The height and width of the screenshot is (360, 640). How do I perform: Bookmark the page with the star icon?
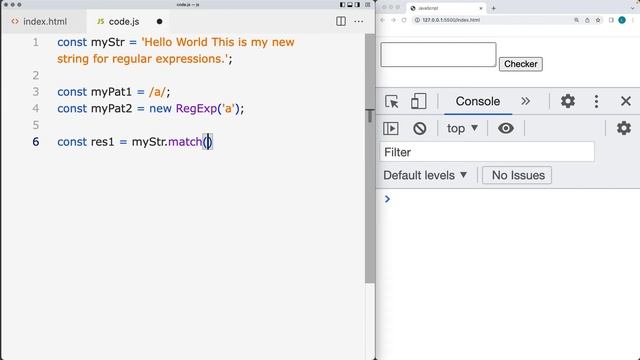click(x=598, y=20)
